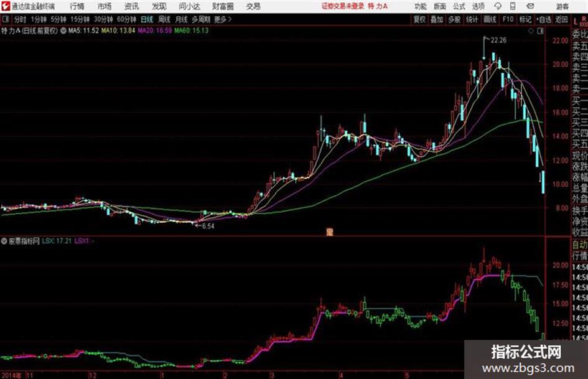
Task: Toggle the left panel icon beside 分时
Action: pyautogui.click(x=6, y=19)
